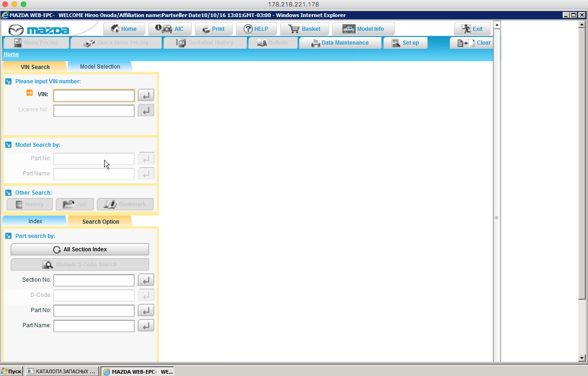The image size is (588, 376).
Task: Collapse the Part search by section arrow
Action: pyautogui.click(x=8, y=236)
